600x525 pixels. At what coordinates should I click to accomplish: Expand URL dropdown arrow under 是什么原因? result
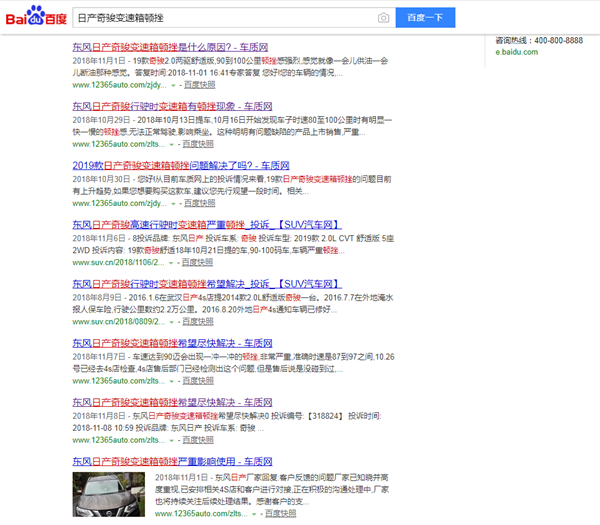(x=173, y=85)
